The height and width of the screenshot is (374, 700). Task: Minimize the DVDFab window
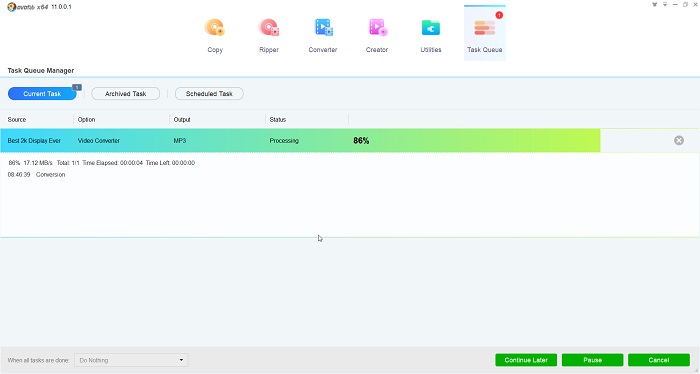coord(675,4)
